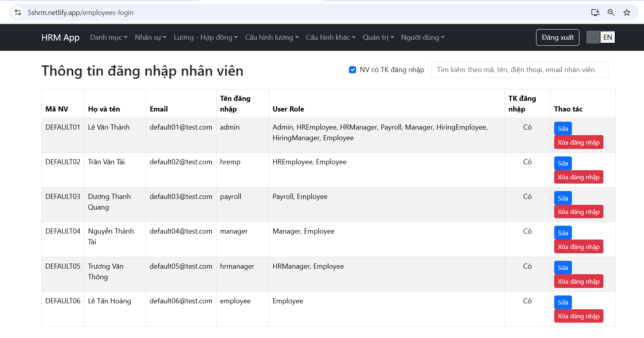Click email default04@test.com
Image resolution: width=644 pixels, height=338 pixels.
181,231
